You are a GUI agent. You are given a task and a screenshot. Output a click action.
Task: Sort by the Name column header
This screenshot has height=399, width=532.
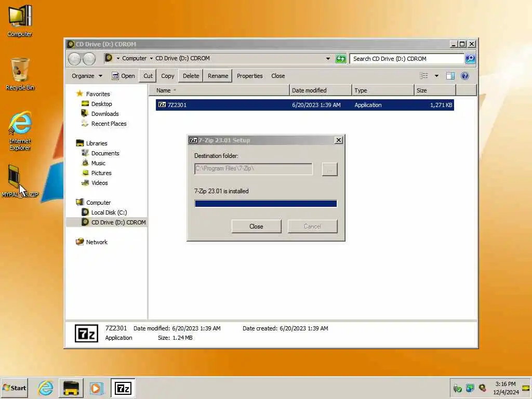(219, 90)
